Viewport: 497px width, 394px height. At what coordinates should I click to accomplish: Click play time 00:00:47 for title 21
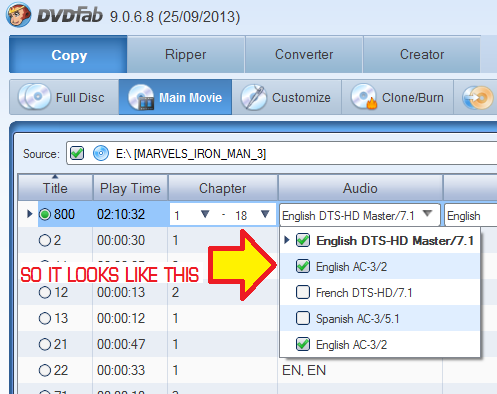pyautogui.click(x=121, y=344)
